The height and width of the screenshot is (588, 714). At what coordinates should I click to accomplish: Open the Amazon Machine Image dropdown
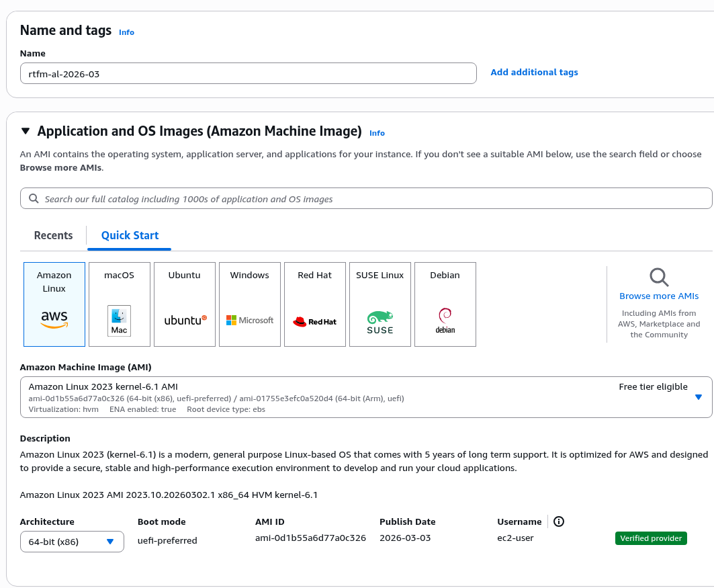366,397
